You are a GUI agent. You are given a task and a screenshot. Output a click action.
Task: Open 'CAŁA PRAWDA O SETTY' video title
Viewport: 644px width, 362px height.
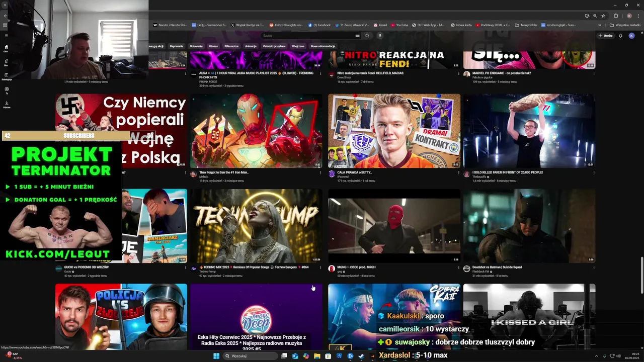(354, 172)
